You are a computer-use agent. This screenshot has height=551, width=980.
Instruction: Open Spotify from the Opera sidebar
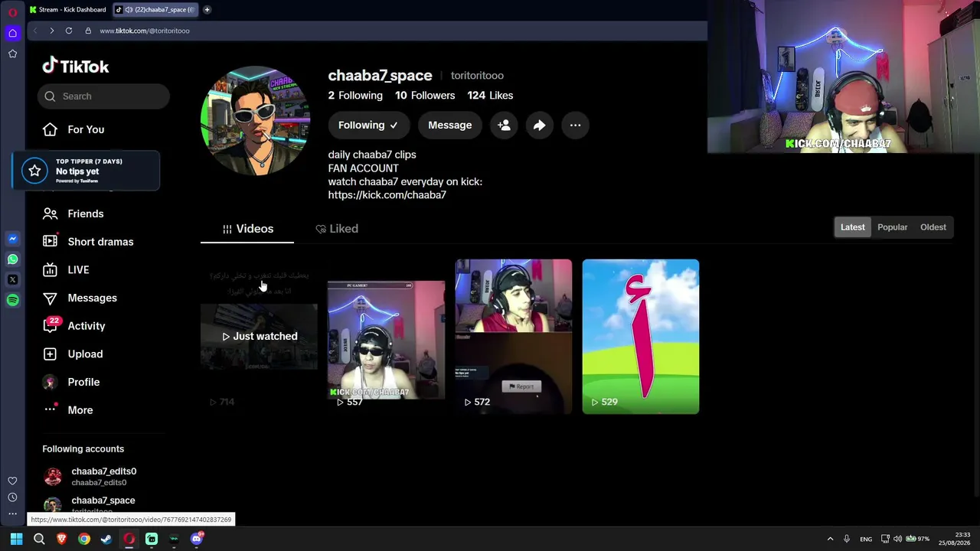point(12,300)
